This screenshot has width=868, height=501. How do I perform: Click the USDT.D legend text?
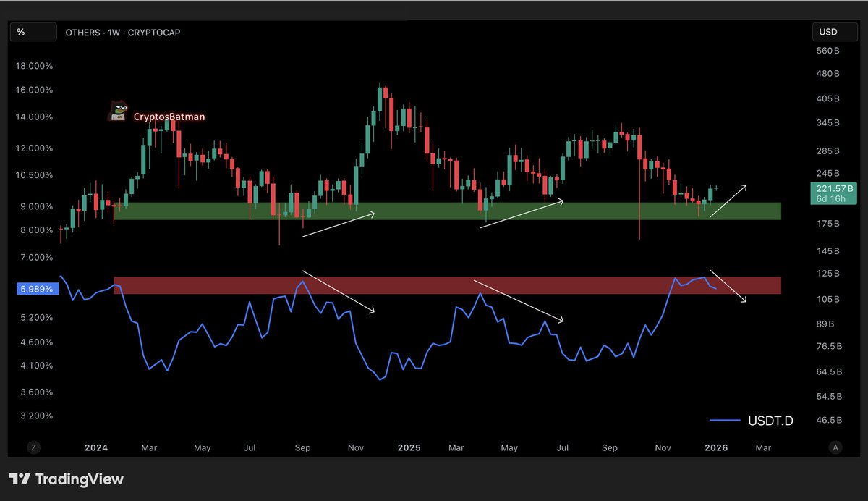tap(770, 421)
